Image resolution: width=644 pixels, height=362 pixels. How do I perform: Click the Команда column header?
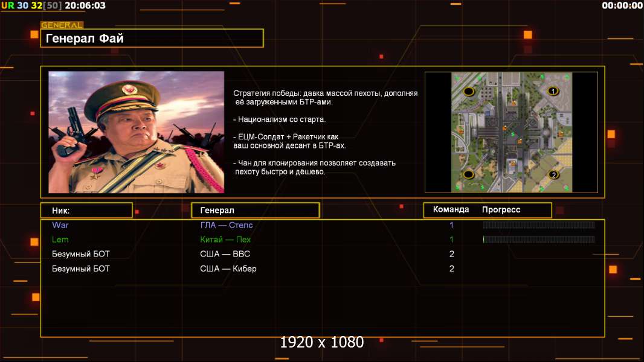pos(451,210)
